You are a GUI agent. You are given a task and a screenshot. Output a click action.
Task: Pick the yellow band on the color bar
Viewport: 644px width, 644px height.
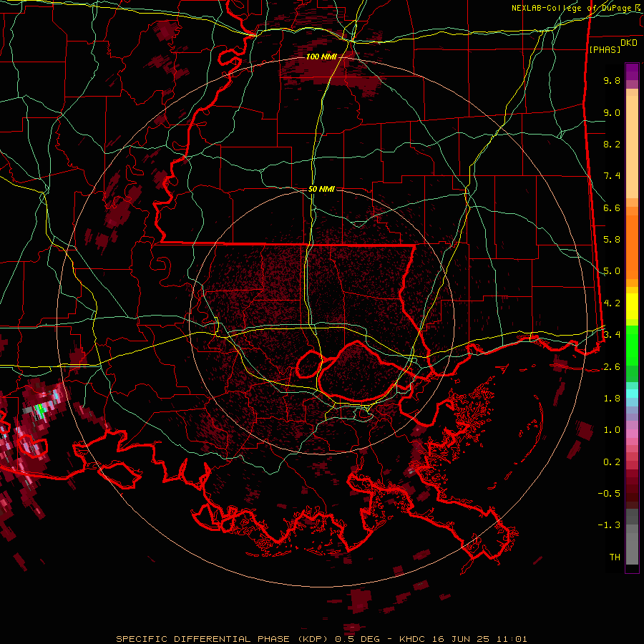pyautogui.click(x=632, y=306)
